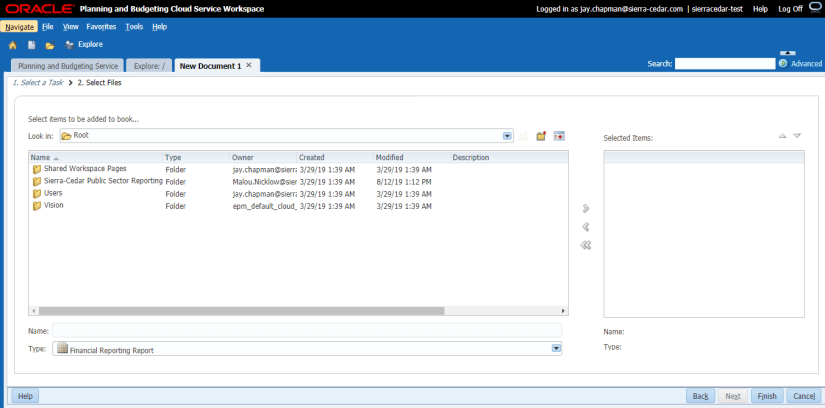825x408 pixels.
Task: Click the show columns icon beside Look in
Action: tap(559, 136)
